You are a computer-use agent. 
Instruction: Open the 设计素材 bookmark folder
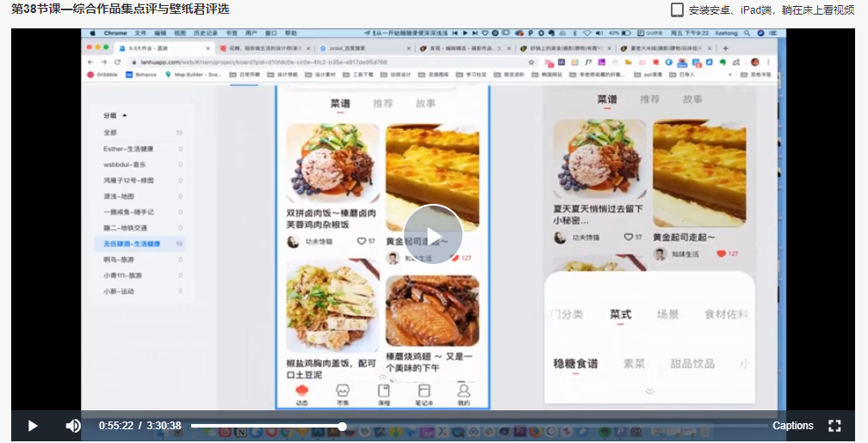point(320,74)
